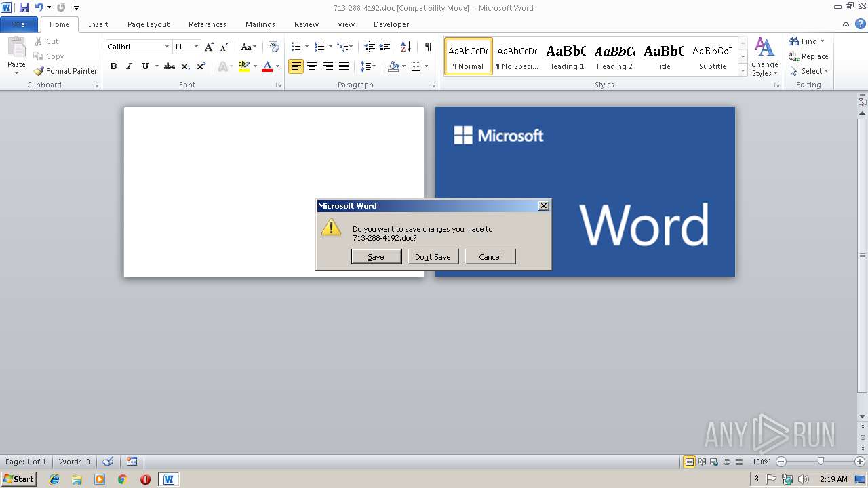Select Align Text Left

click(296, 66)
